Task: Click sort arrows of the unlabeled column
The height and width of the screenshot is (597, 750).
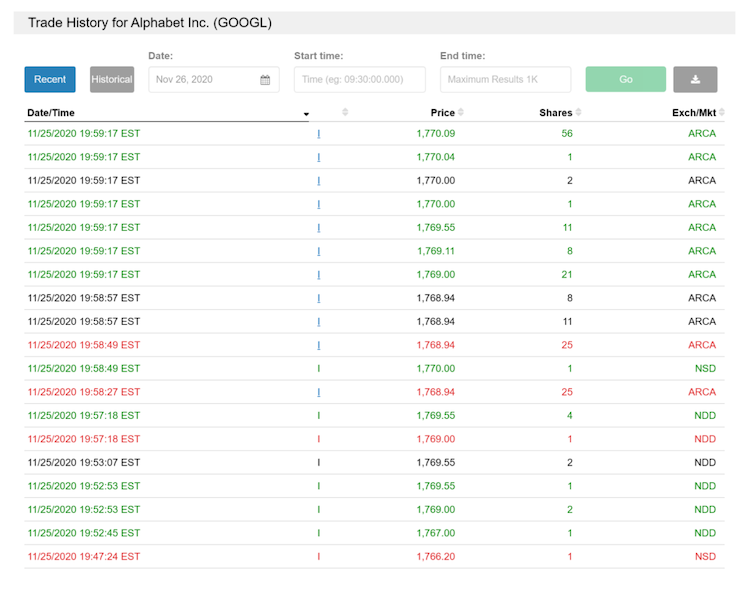Action: (x=345, y=113)
